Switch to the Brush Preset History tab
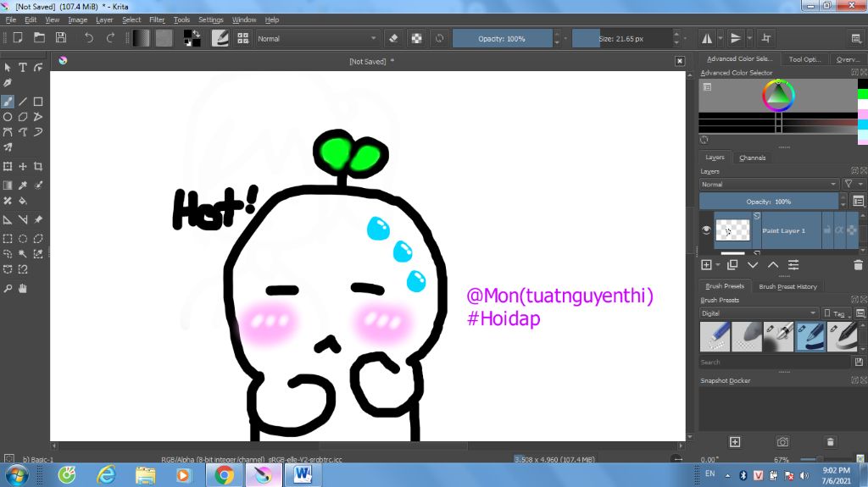 tap(787, 286)
